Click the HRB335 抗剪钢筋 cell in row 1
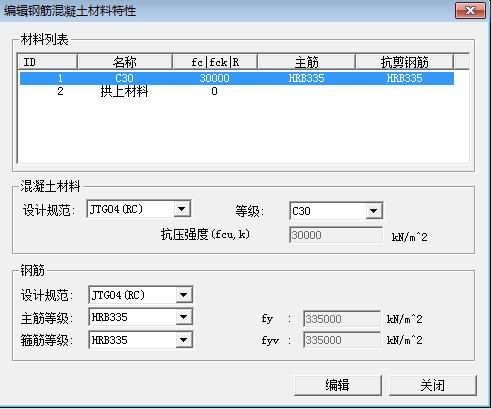Screen dimensions: 491x409 pyautogui.click(x=404, y=78)
